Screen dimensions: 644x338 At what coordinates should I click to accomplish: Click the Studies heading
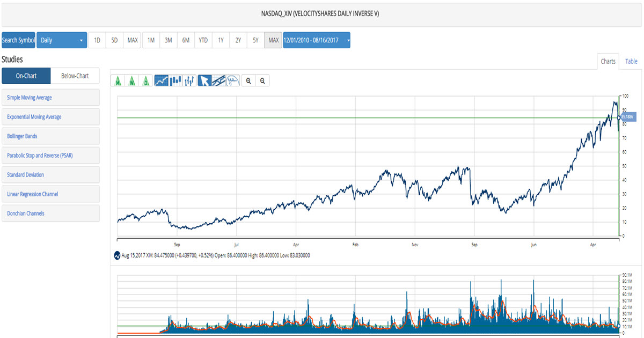12,60
